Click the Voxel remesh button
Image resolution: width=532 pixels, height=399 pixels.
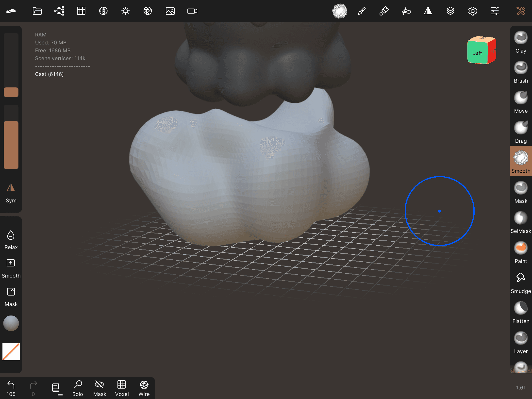(122, 388)
